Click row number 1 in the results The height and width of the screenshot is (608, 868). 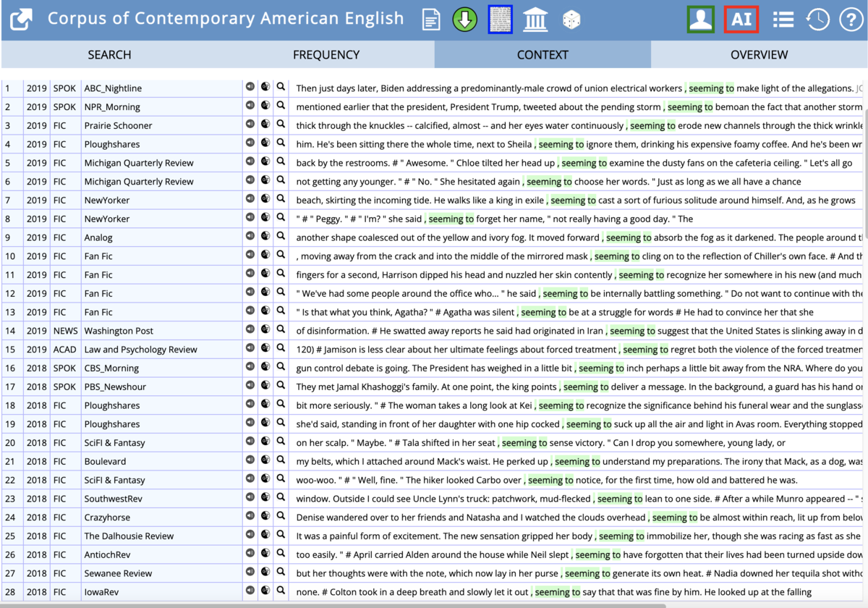8,88
